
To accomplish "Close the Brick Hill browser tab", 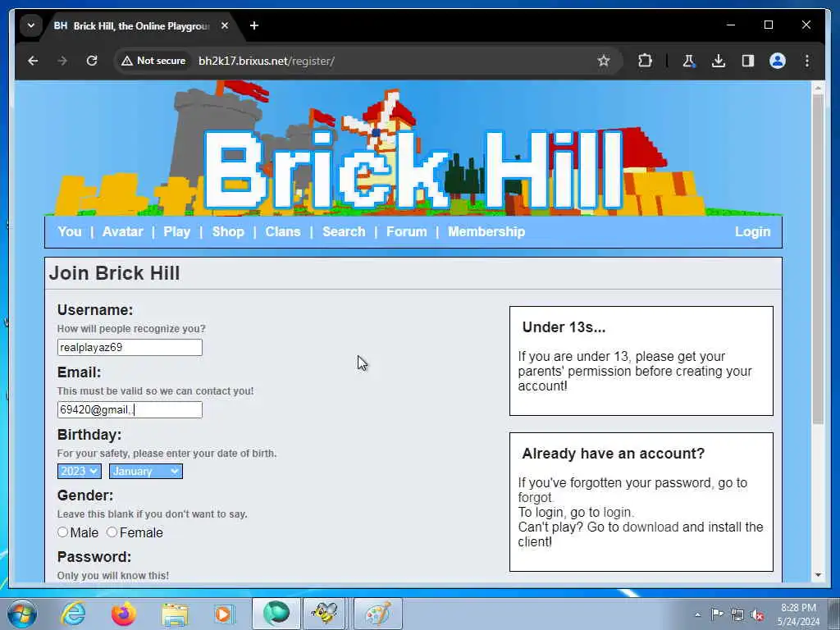I will tap(225, 25).
